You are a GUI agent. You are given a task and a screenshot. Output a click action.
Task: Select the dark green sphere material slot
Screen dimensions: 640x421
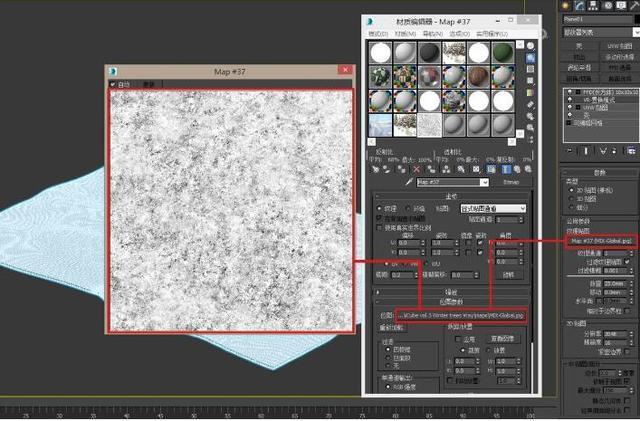point(503,53)
